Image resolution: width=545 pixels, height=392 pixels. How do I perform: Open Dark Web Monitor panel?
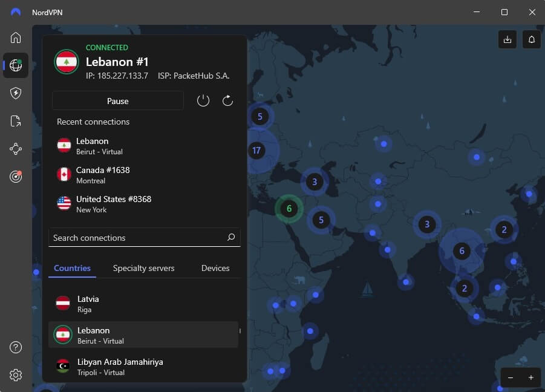pos(16,176)
